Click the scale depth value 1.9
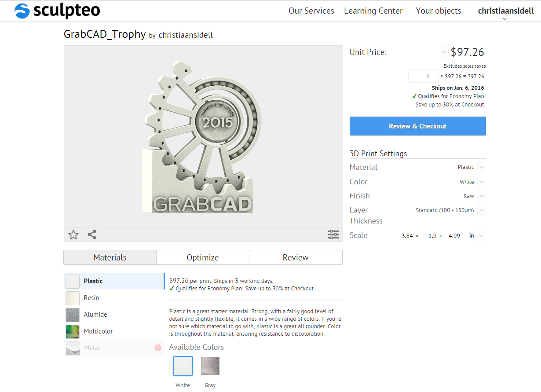 coord(432,236)
